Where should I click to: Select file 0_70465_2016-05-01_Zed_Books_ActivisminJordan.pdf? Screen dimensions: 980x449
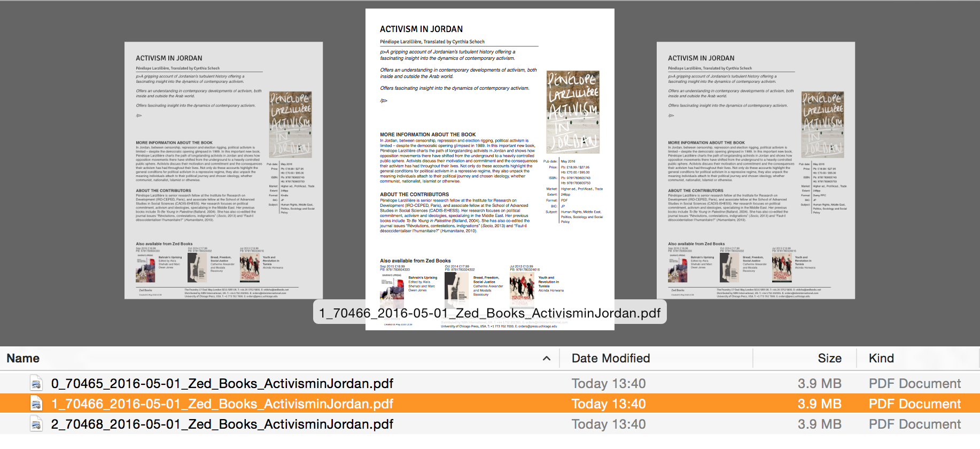222,384
